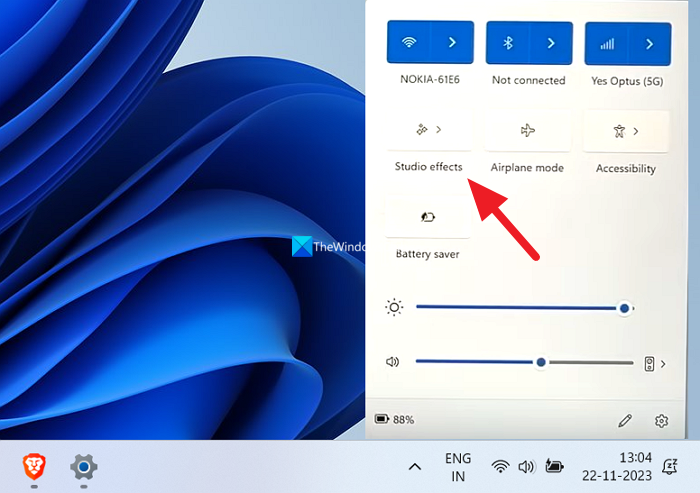Toggle Bluetooth quick setting
Image resolution: width=700 pixels, height=493 pixels.
[x=508, y=43]
